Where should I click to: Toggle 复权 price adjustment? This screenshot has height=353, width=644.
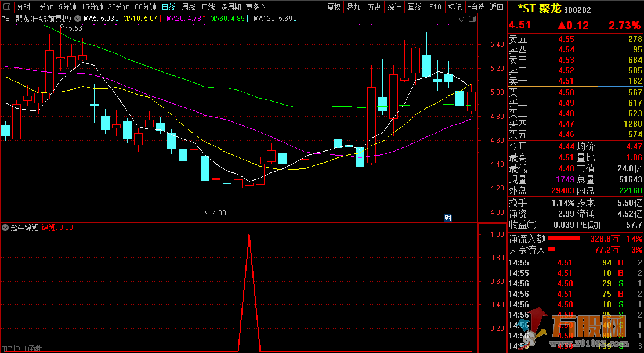point(334,7)
